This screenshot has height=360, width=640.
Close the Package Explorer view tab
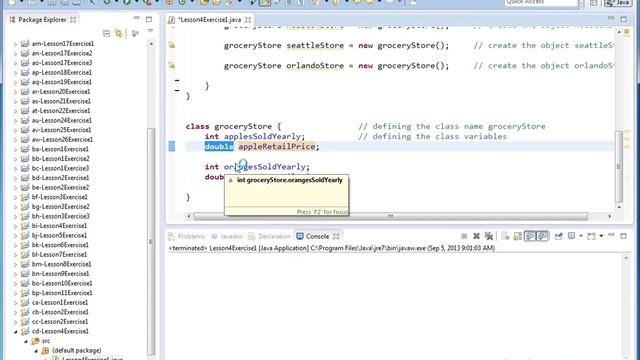pos(73,20)
